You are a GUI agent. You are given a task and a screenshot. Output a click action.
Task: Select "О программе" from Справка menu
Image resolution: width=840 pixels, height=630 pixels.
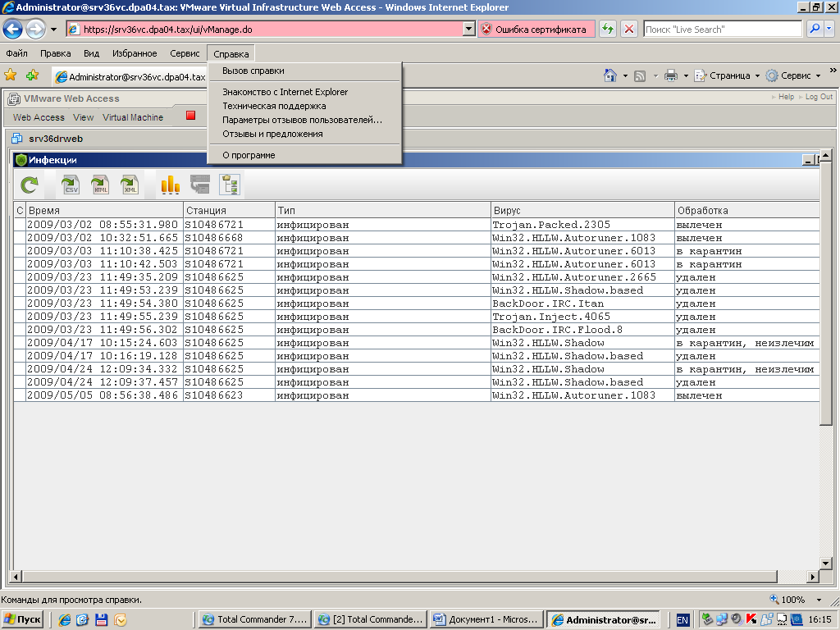[x=249, y=155]
